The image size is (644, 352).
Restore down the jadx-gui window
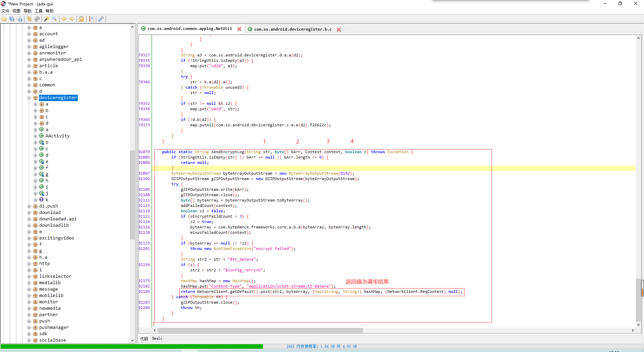(x=620, y=4)
